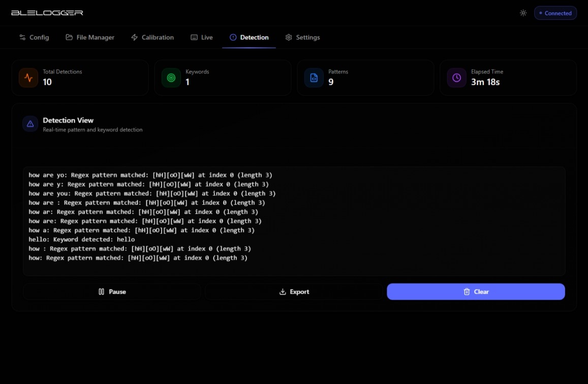Go to the Live tab
The image size is (588, 384).
202,37
